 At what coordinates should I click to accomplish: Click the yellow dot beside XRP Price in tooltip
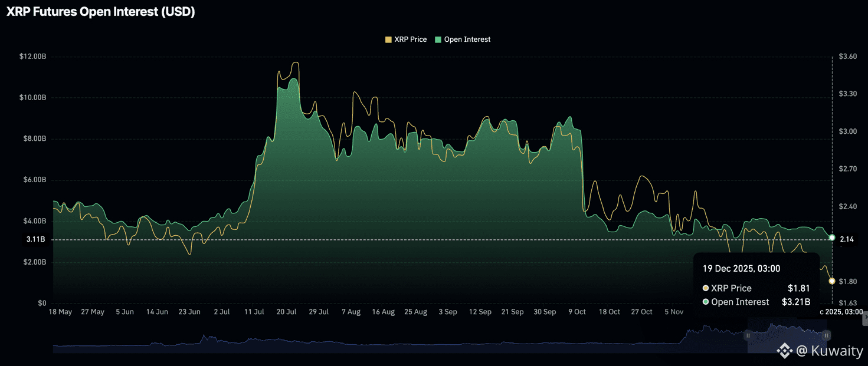[706, 288]
